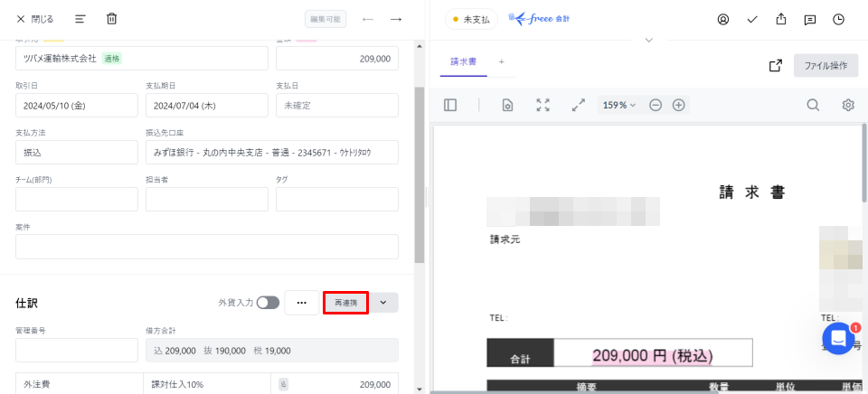Screen dimensions: 868x394
Task: Add a new file tab with plus
Action: [x=502, y=62]
